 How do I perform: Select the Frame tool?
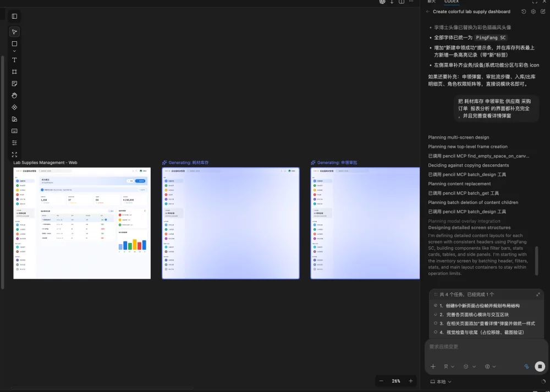point(14,71)
